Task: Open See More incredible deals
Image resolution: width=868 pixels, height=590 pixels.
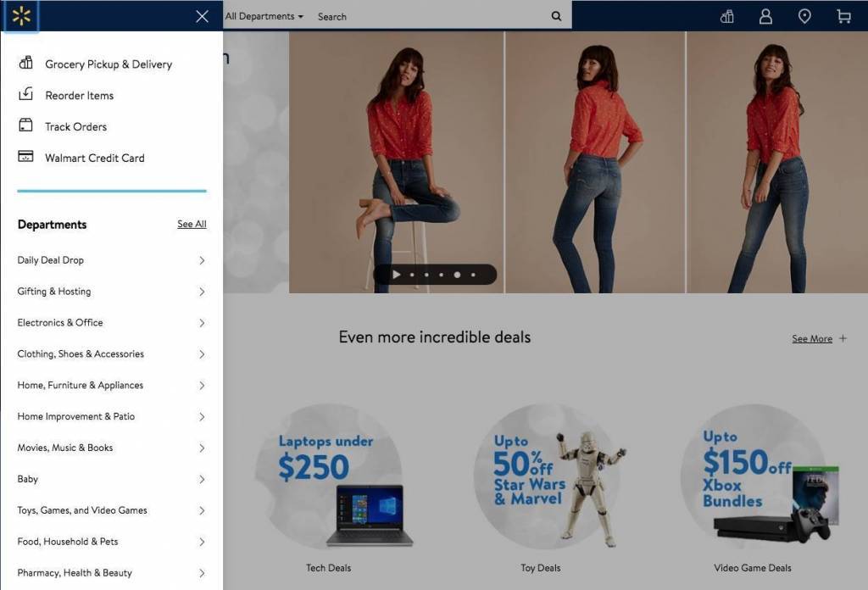Action: (811, 338)
